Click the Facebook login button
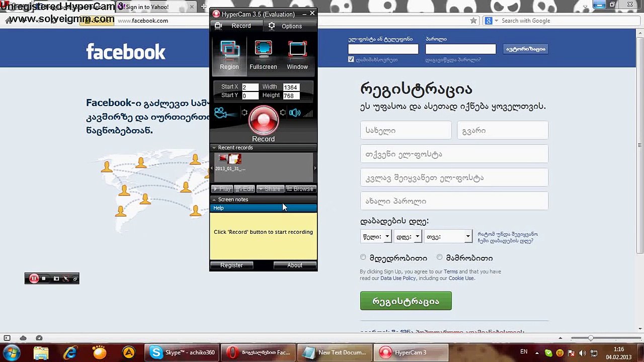The width and height of the screenshot is (644, 362). pyautogui.click(x=525, y=49)
